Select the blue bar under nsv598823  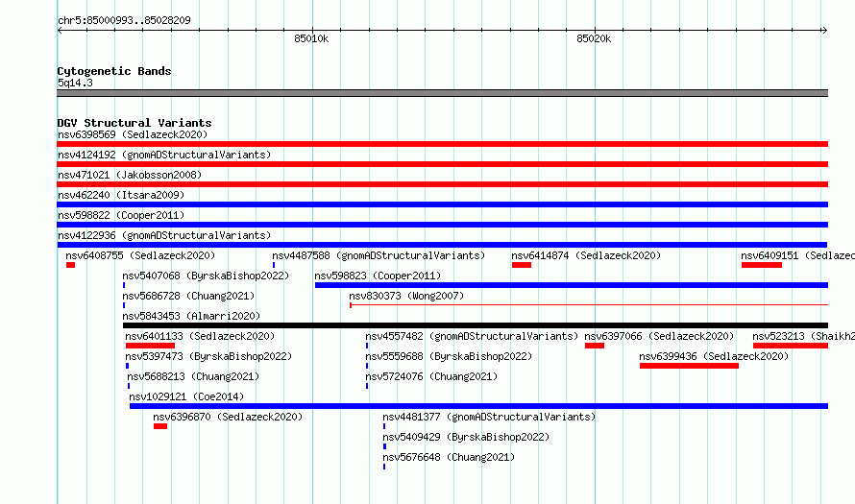572,285
